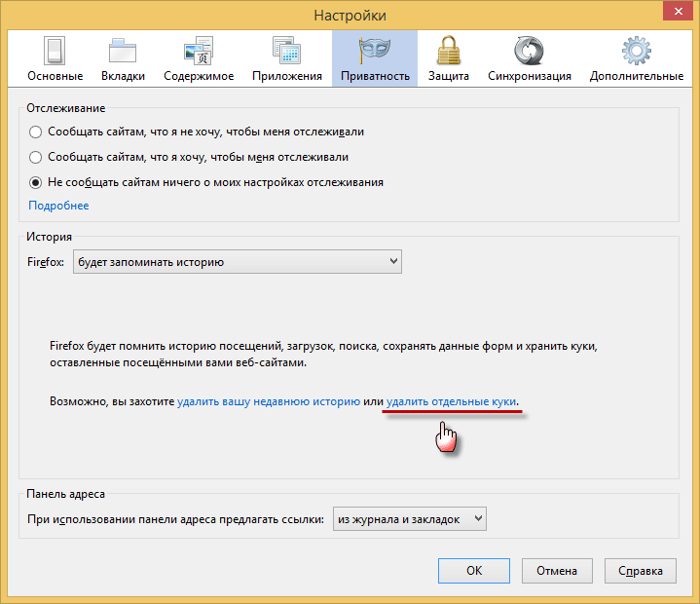Close the Настройки dialog window
700x604 pixels.
pyautogui.click(x=678, y=11)
